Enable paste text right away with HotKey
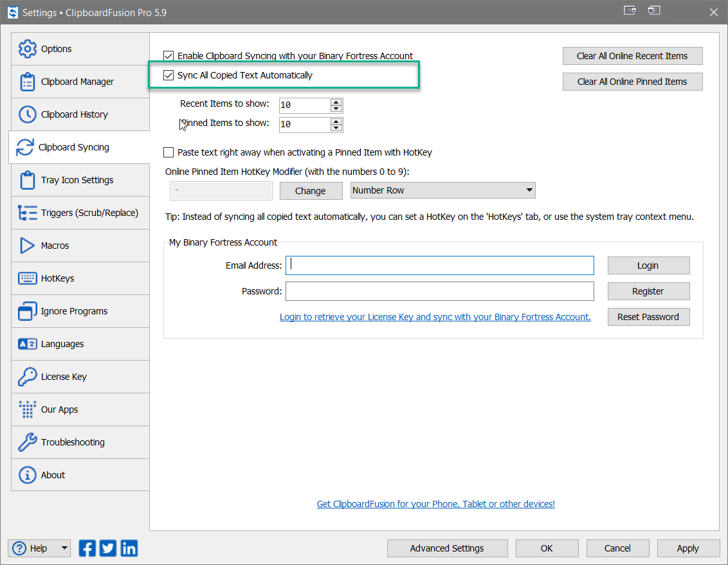 (168, 152)
